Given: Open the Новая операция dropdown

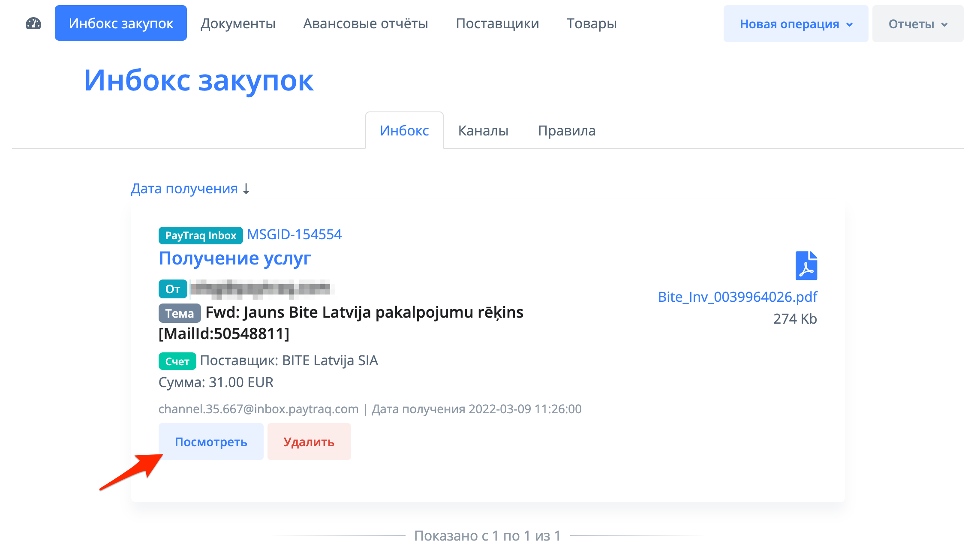Looking at the screenshot, I should [796, 24].
